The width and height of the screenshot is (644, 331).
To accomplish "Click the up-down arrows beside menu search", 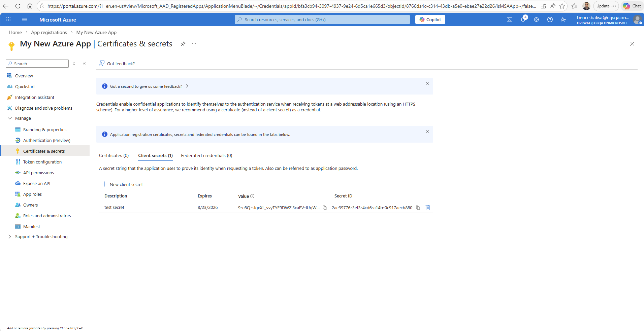I will (x=74, y=64).
